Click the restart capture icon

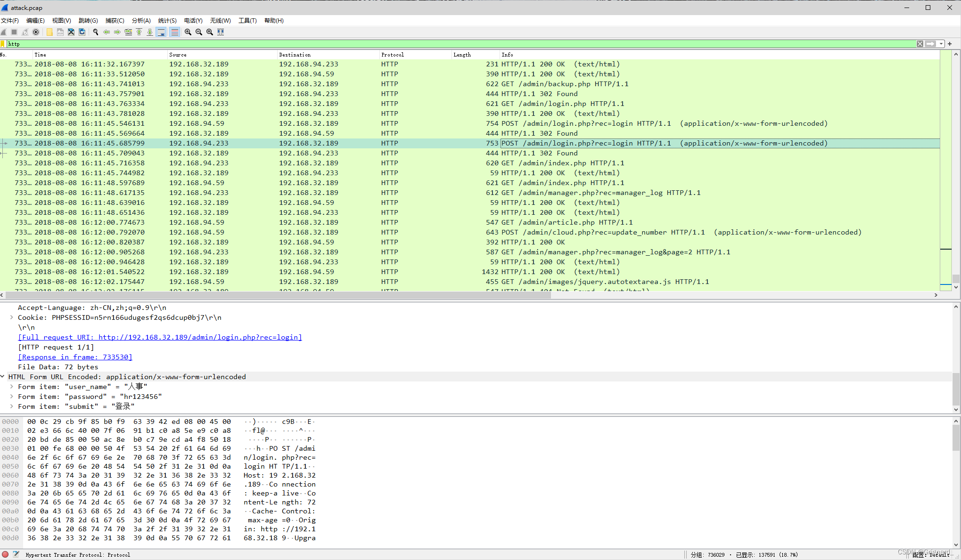point(25,32)
